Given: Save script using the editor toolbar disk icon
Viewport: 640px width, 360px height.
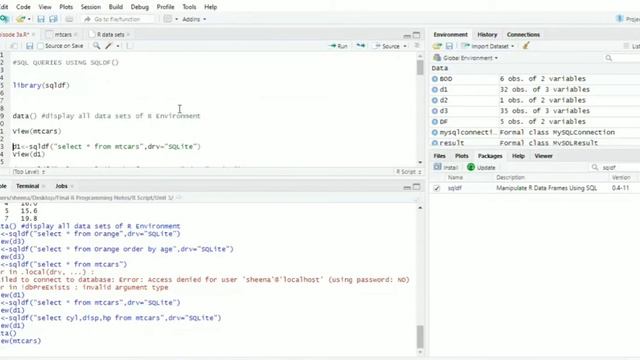Looking at the screenshot, I should tap(29, 46).
